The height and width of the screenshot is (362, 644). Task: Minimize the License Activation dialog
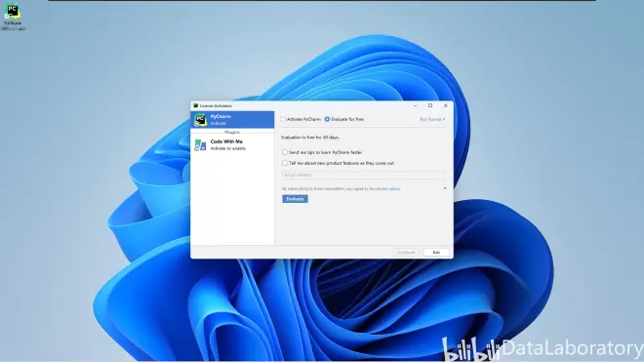[416, 105]
